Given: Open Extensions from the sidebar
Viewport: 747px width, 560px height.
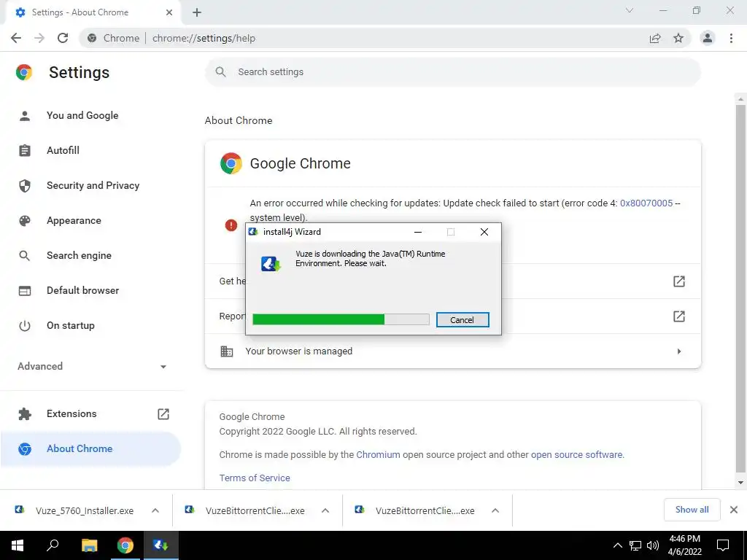Looking at the screenshot, I should [71, 414].
